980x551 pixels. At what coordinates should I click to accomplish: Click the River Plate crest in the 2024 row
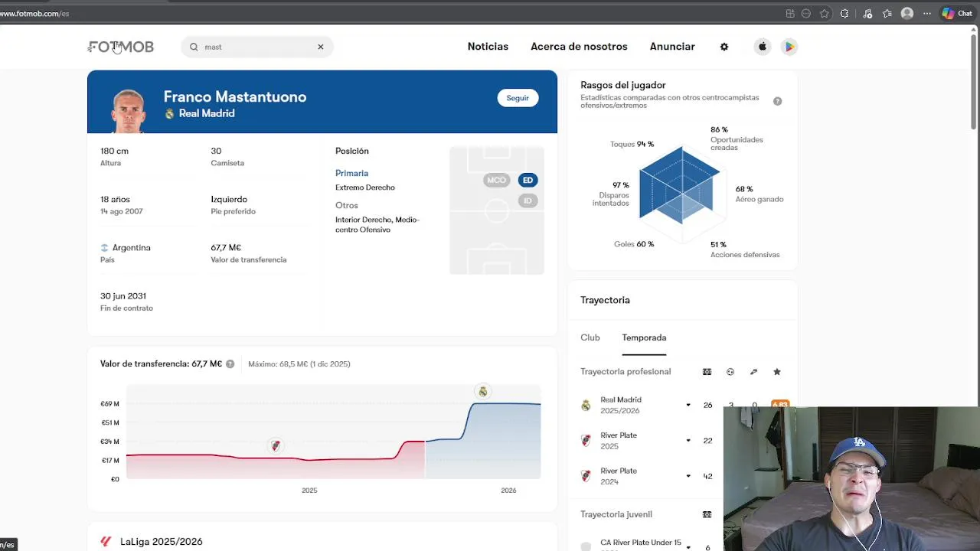[x=586, y=476]
